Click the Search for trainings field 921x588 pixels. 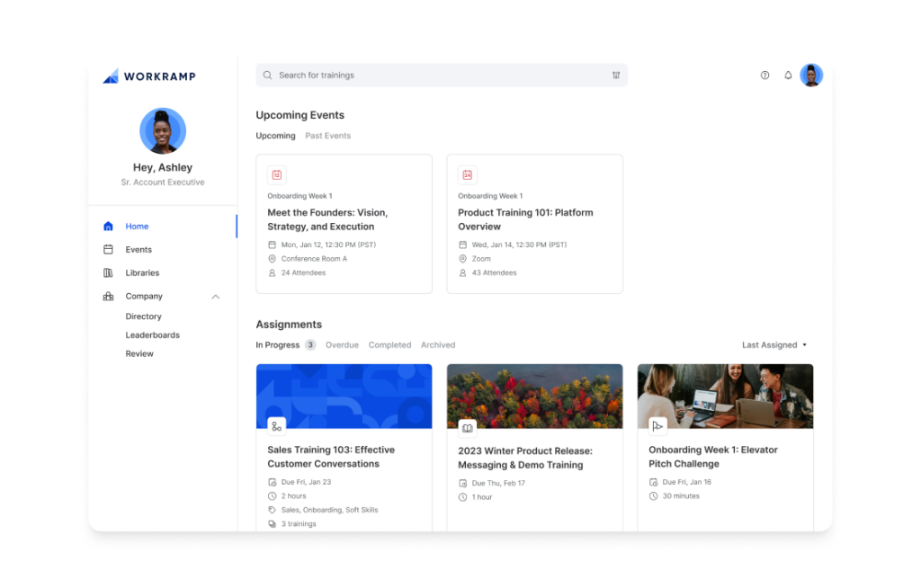coord(441,76)
